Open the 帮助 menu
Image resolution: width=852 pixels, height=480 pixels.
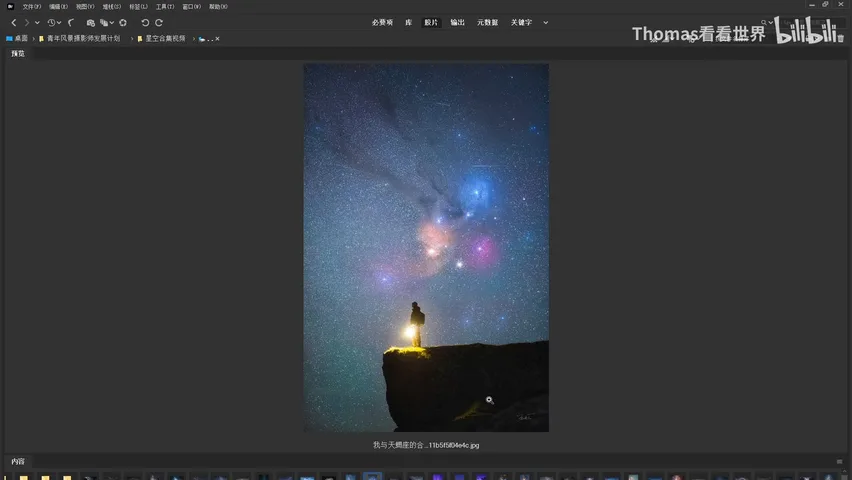(218, 7)
